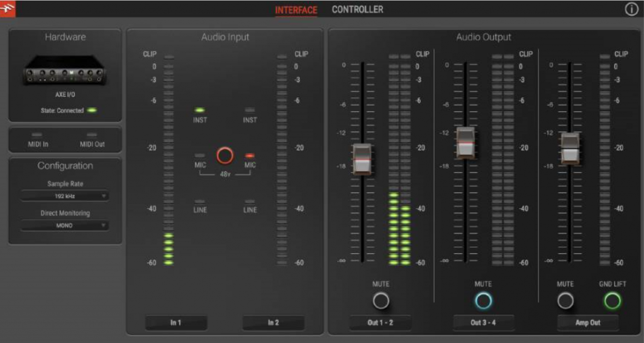Image resolution: width=644 pixels, height=343 pixels.
Task: Click the IK Multimedia logo icon
Action: click(8, 9)
